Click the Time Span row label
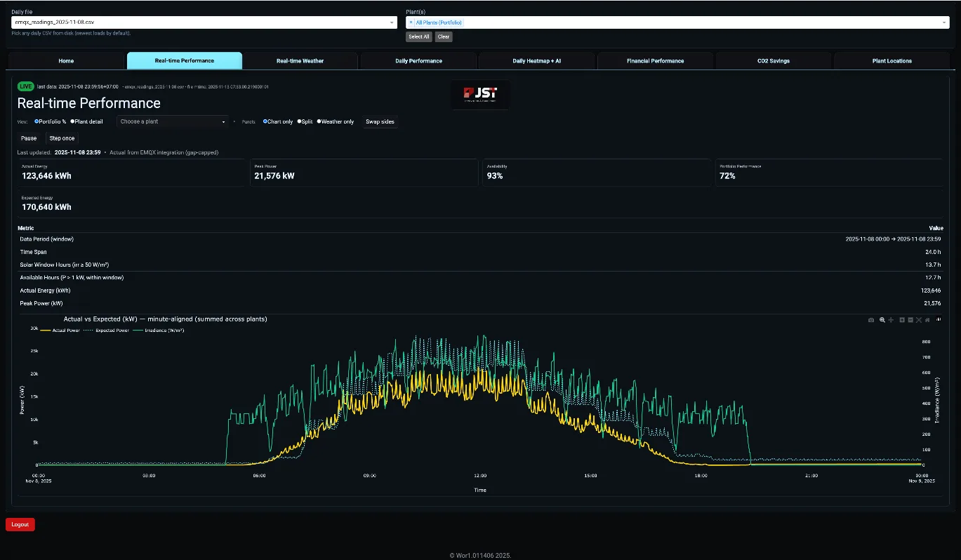 click(x=33, y=252)
